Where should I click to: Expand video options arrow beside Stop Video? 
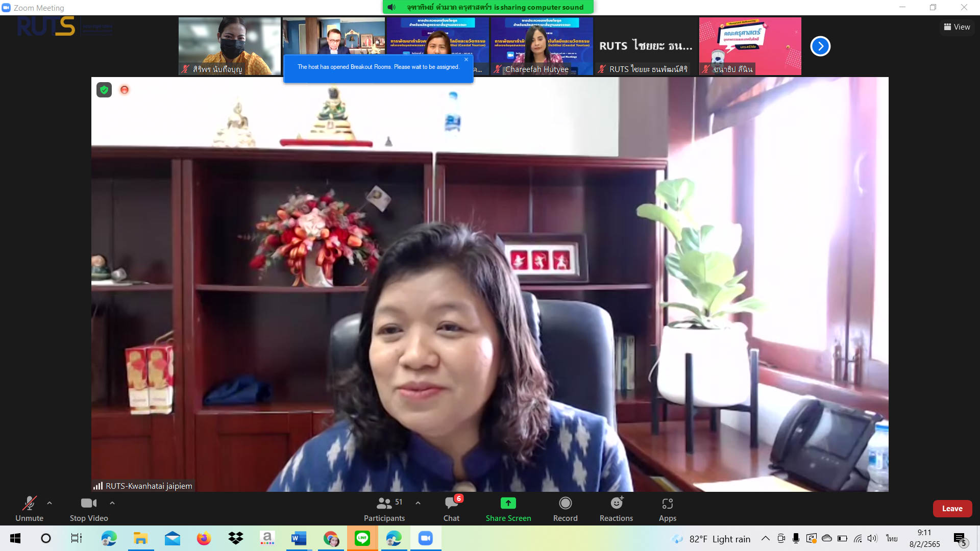pyautogui.click(x=112, y=503)
